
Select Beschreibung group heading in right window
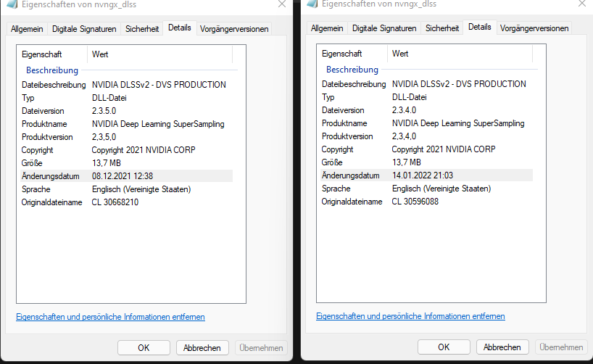pos(352,69)
